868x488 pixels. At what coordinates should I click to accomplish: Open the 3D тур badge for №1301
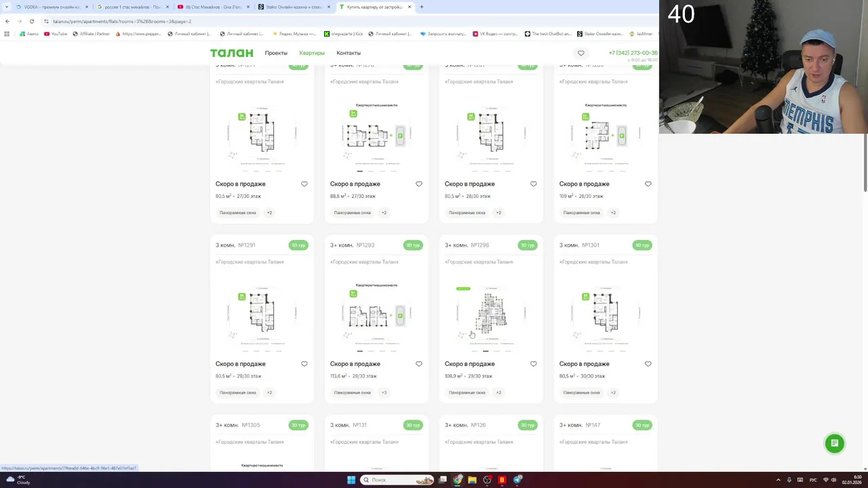point(642,245)
